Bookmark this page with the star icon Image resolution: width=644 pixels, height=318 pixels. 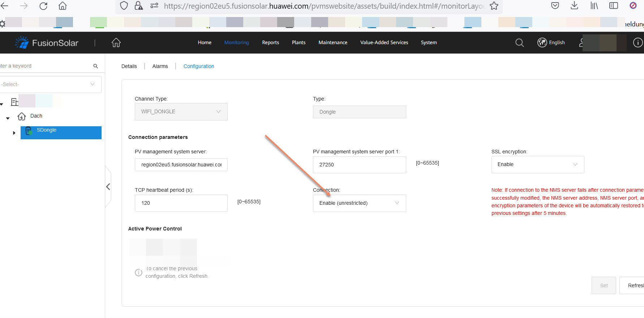pyautogui.click(x=494, y=6)
